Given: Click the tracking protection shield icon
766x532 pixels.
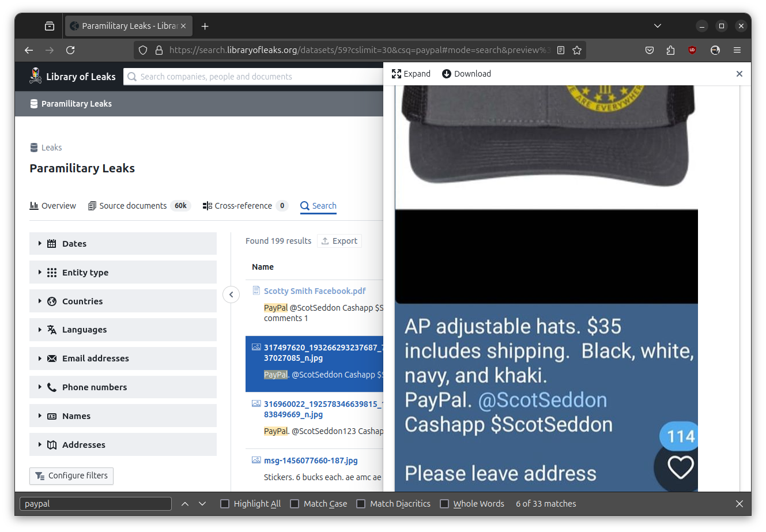Looking at the screenshot, I should click(x=143, y=50).
